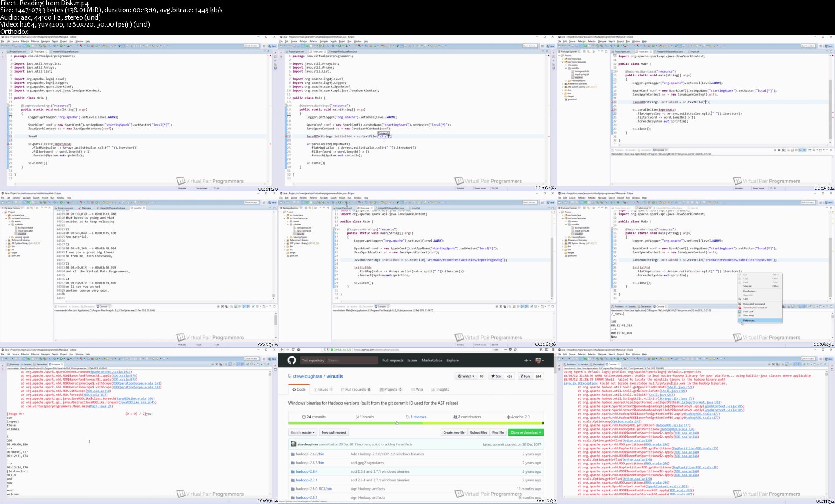Click the green Run icon in the 00:08:30 Eclipse toolbar

point(618,202)
